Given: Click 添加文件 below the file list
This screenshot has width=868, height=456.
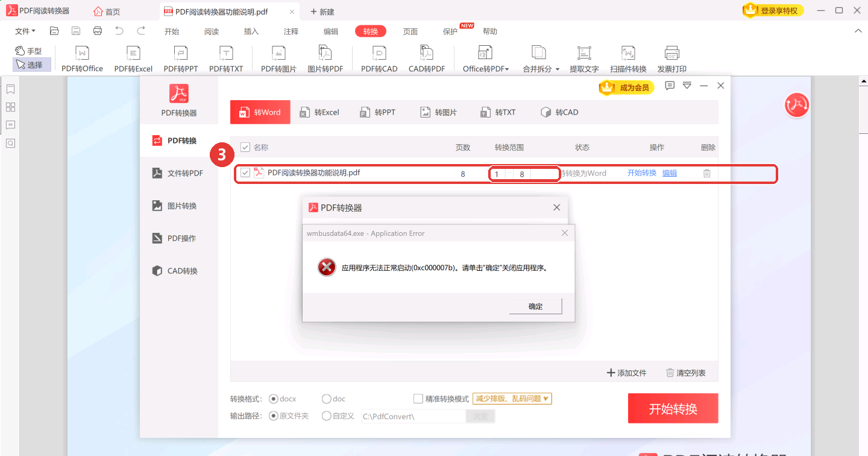Looking at the screenshot, I should click(626, 373).
